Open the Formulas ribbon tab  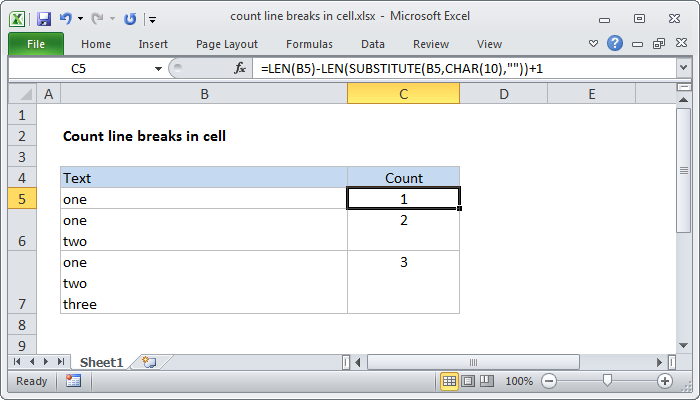pyautogui.click(x=309, y=44)
